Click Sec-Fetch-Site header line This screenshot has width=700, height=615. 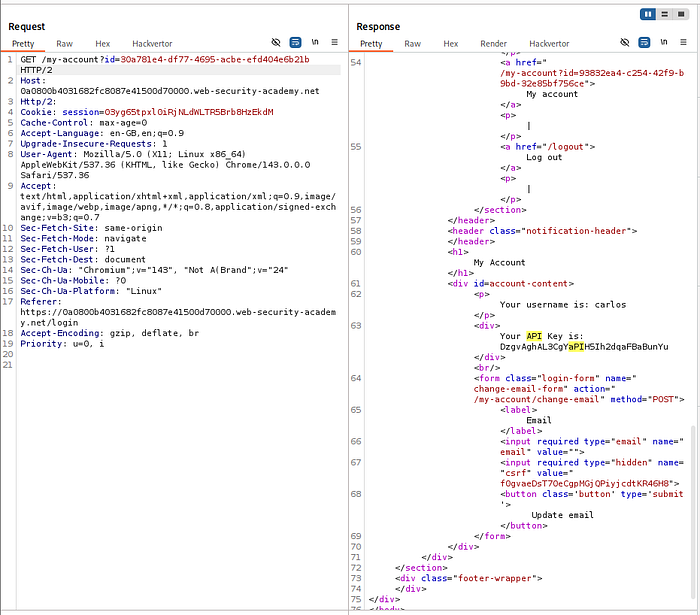(x=91, y=228)
